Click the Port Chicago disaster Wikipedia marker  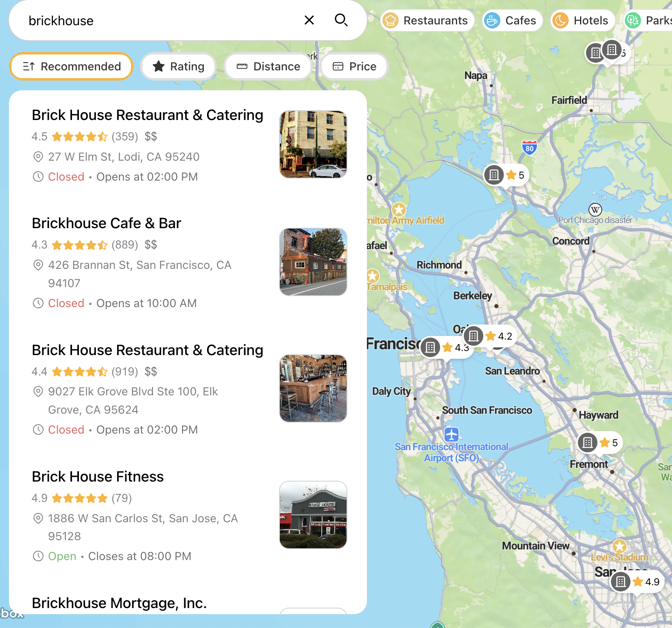(x=595, y=210)
